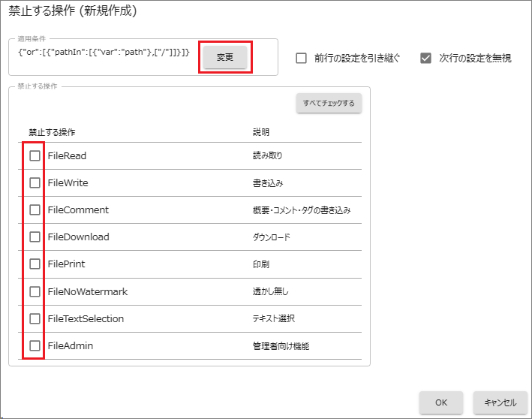Check the FileAdmin checkbox
Viewport: 532px width, 419px height.
coord(35,345)
